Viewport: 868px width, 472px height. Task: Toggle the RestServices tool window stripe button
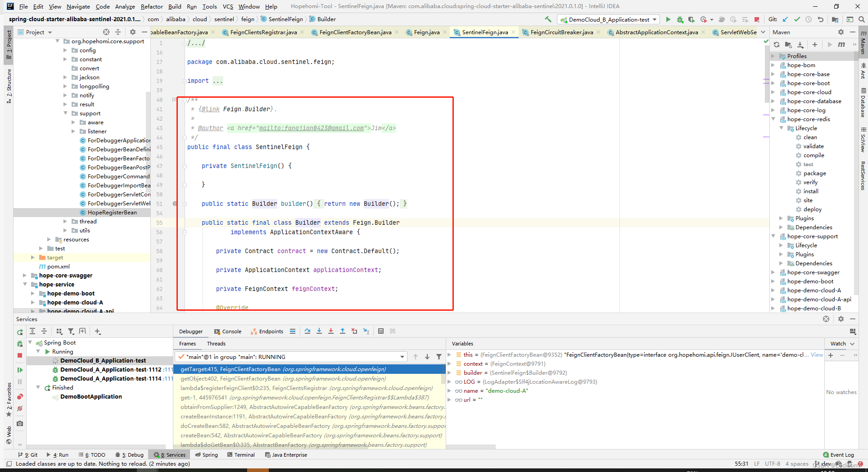coord(863,176)
